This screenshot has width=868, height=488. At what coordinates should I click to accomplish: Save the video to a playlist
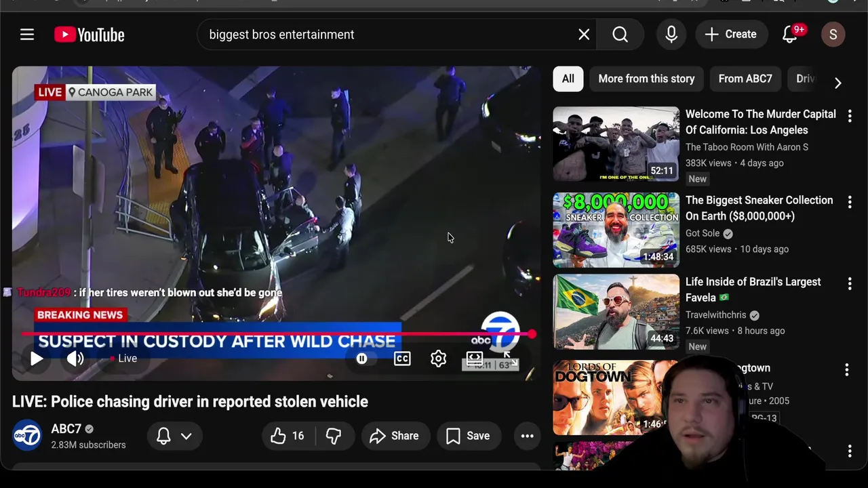click(x=468, y=436)
